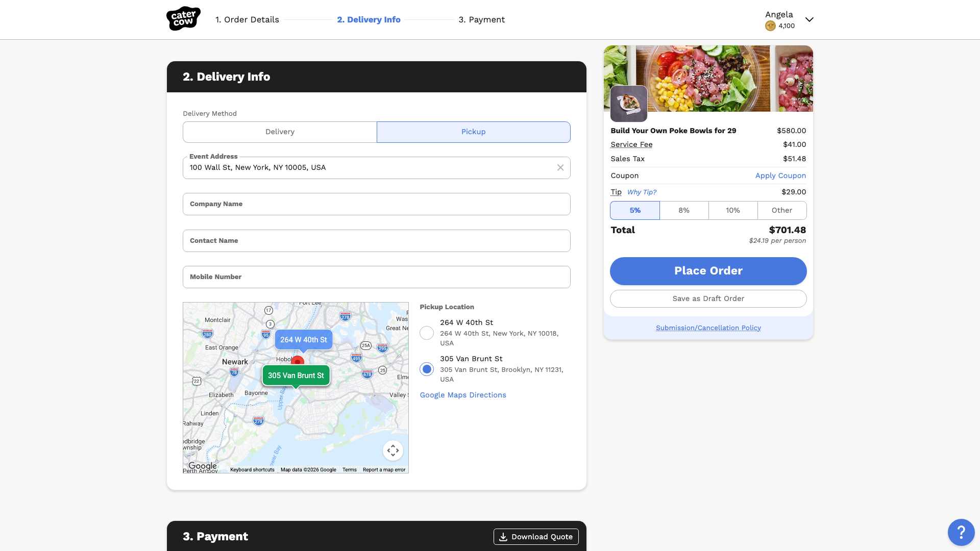Image resolution: width=980 pixels, height=551 pixels.
Task: Open Keyboard shortcuts on the map
Action: pyautogui.click(x=252, y=470)
